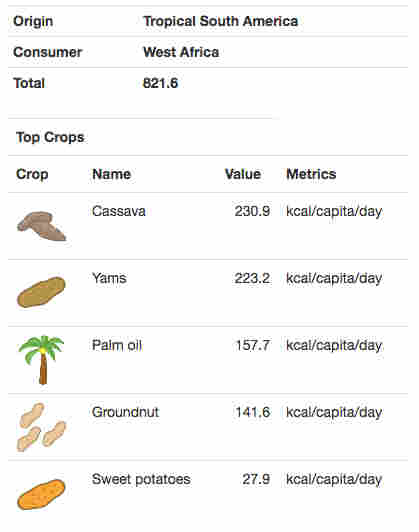419x532 pixels.
Task: Click the Palm oil name label
Action: (x=117, y=345)
